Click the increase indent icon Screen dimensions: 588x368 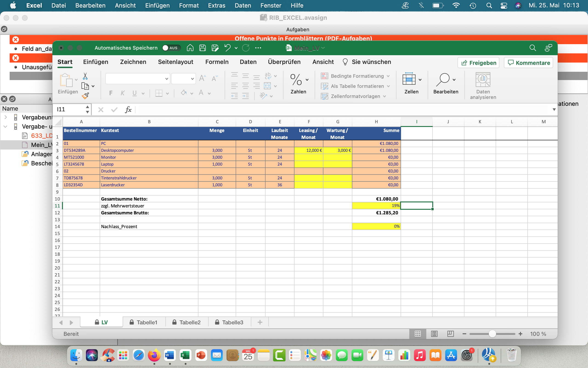tap(246, 96)
